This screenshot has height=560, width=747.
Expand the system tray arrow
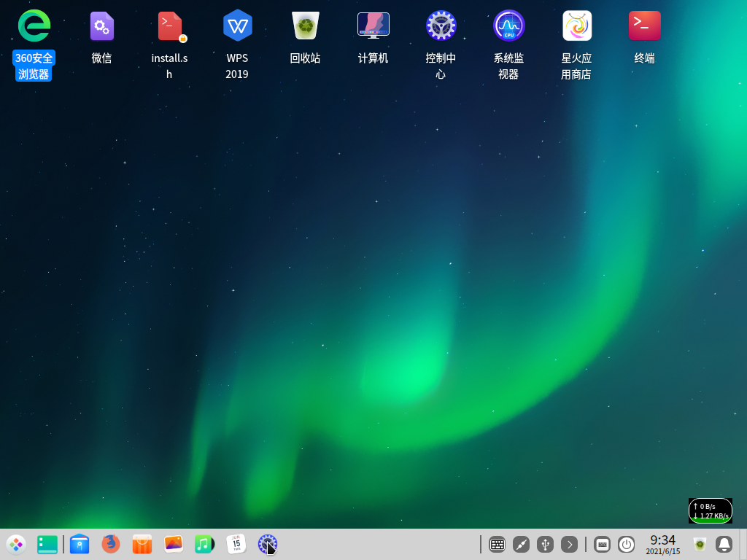570,544
